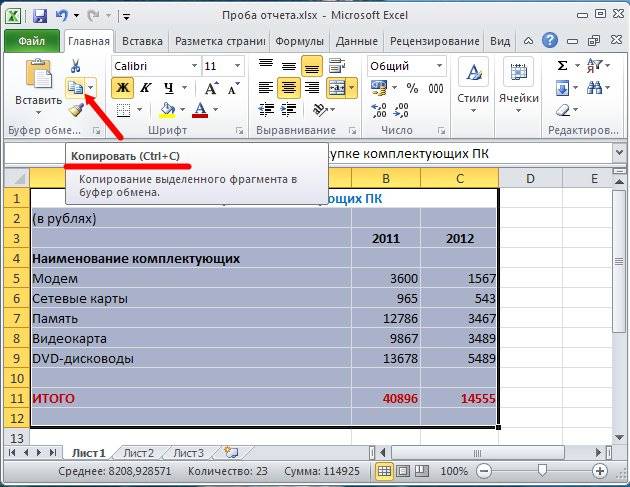Switch to Формулы tab

299,41
